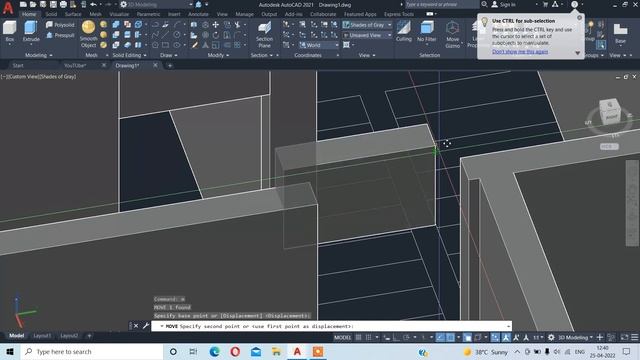Click the Help question mark icon

tap(574, 4)
